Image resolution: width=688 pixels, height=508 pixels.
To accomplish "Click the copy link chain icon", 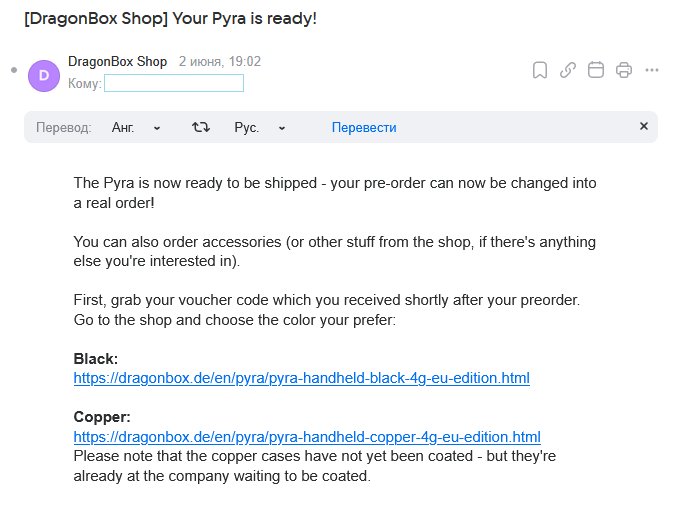I will click(x=568, y=70).
